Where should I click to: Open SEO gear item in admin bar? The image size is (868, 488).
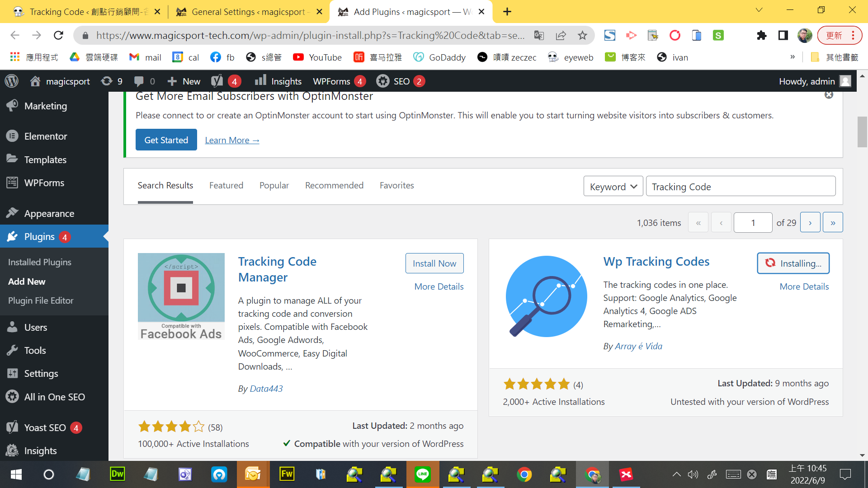[401, 81]
